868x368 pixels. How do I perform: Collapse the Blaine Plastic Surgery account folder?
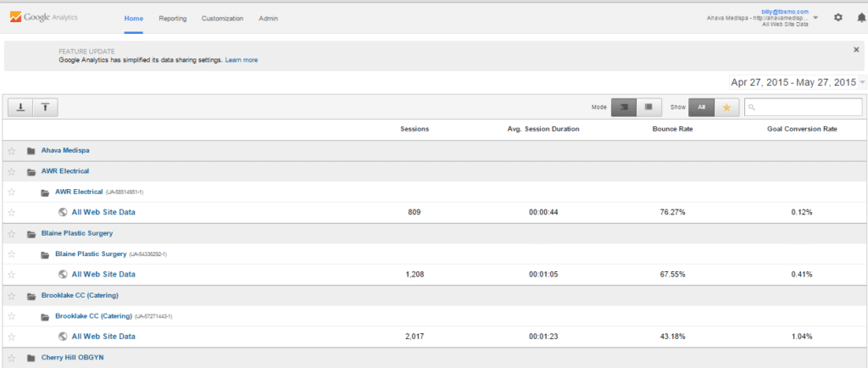point(31,233)
